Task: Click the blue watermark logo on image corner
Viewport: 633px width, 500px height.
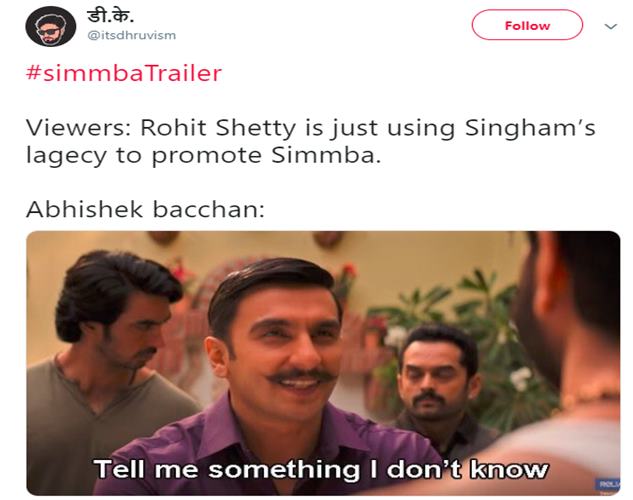Action: pyautogui.click(x=608, y=484)
